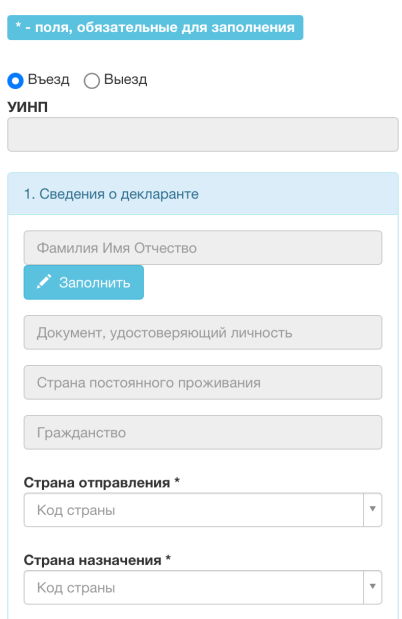The height and width of the screenshot is (619, 402).
Task: Open Страна назначения dropdown arrow
Action: pos(372,587)
